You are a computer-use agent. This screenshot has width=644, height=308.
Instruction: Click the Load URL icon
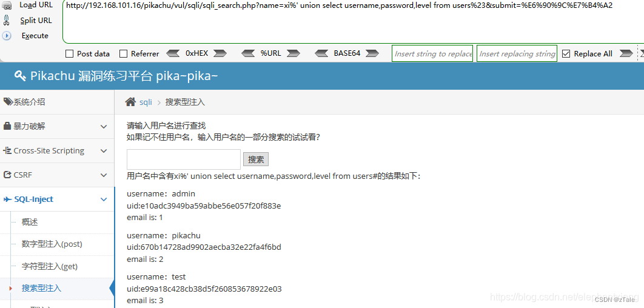[x=7, y=5]
